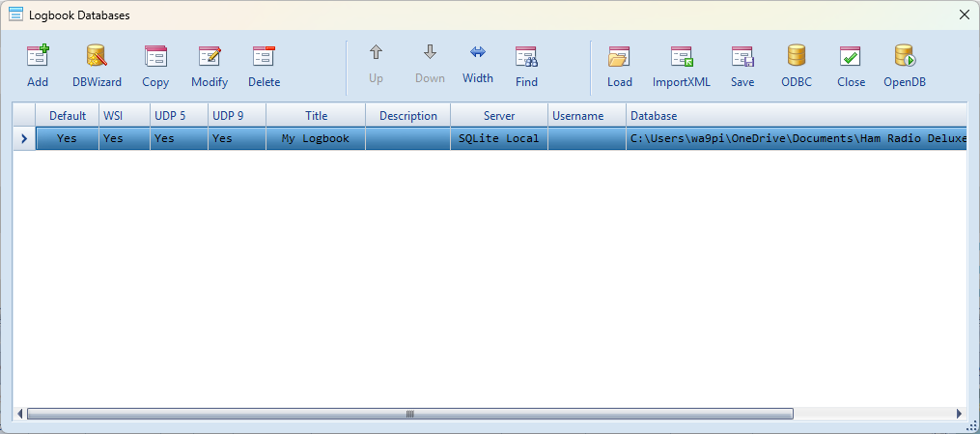
Task: Select the "My Logbook" title cell
Action: (316, 139)
